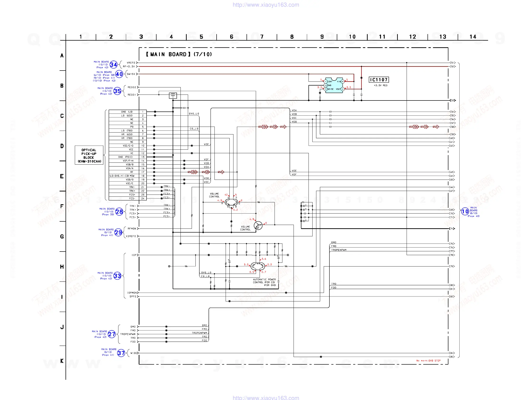The height and width of the screenshot is (400, 532).
Task: Select the blue circled 29 connector marker
Action: pyautogui.click(x=118, y=232)
